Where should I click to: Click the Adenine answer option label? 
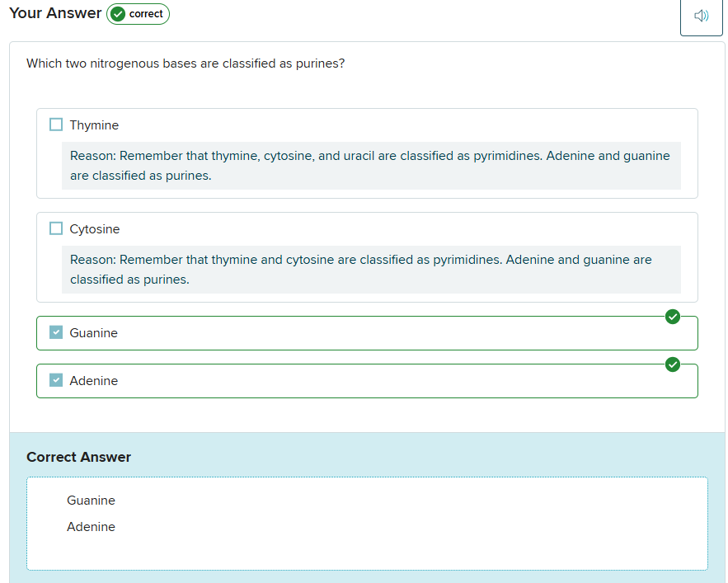pyautogui.click(x=94, y=381)
